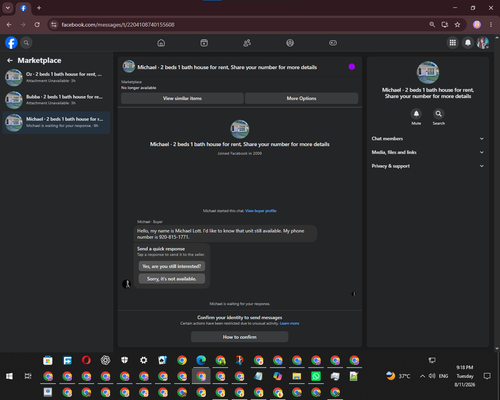Click More Options button
This screenshot has height=400, width=500.
click(301, 98)
